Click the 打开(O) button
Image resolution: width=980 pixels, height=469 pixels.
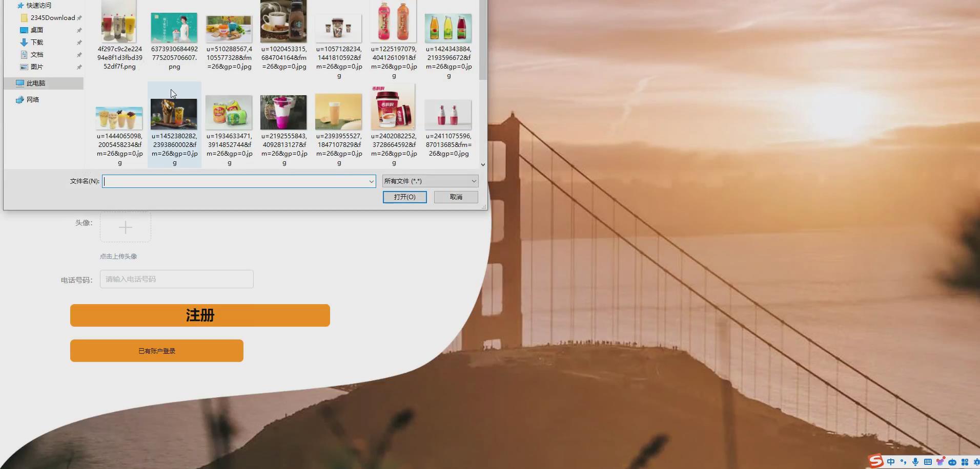(x=405, y=197)
